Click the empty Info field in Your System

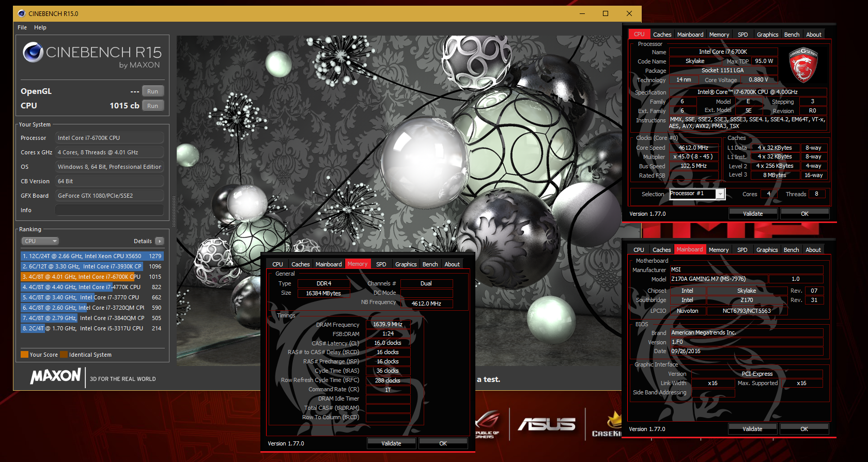tap(110, 210)
